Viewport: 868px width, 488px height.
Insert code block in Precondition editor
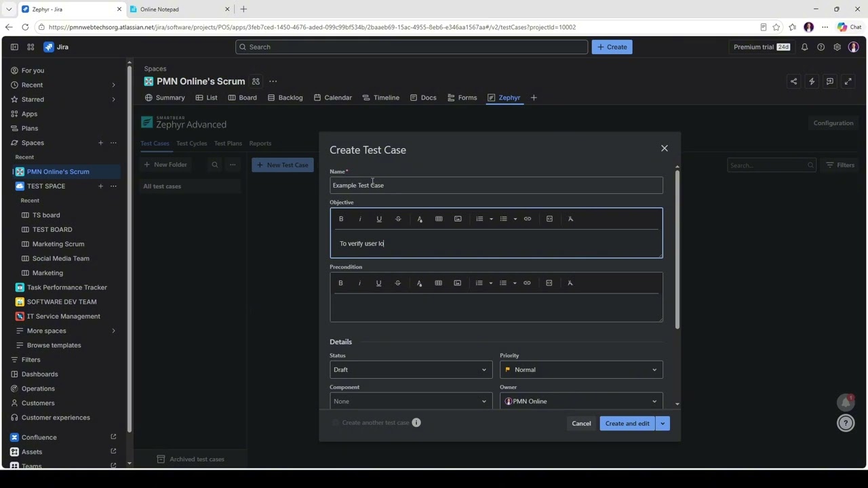click(x=549, y=283)
